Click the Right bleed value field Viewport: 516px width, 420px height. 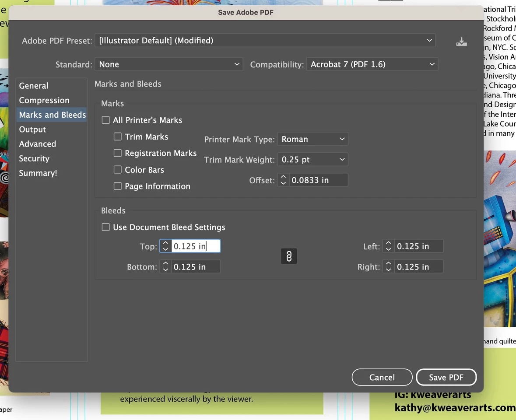pos(418,266)
